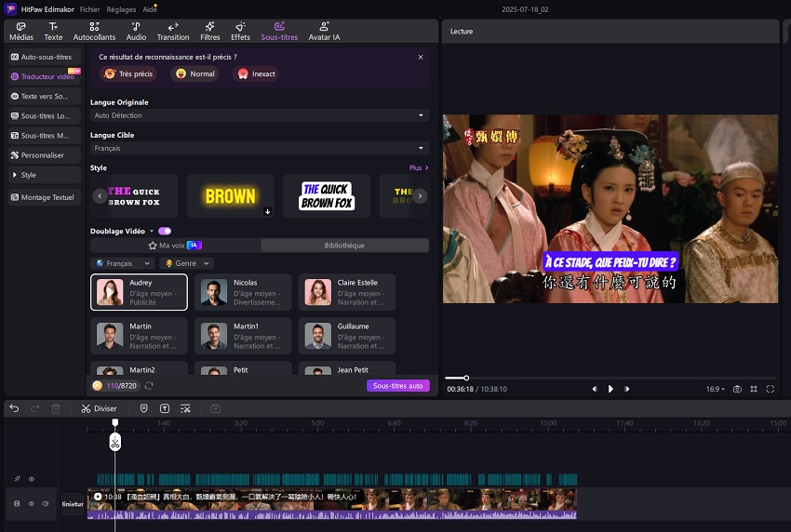Expand the Doublage Vidéo arrow
This screenshot has height=532, width=791.
tap(152, 231)
